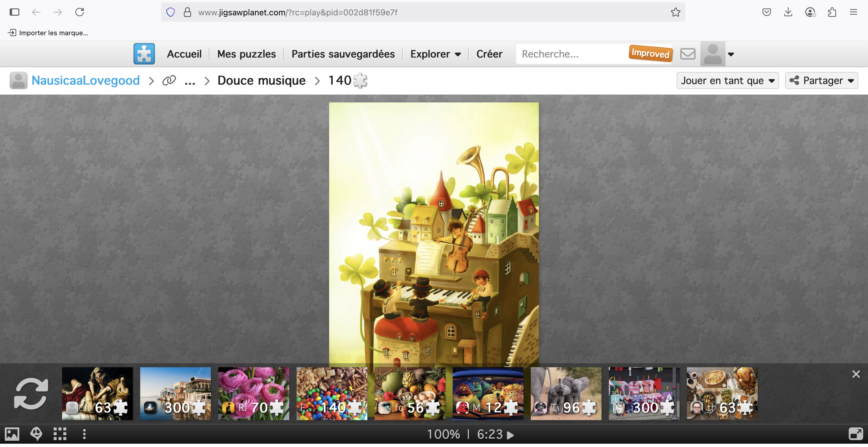Toggle the ghost image icon
Image resolution: width=868 pixels, height=447 pixels.
pyautogui.click(x=36, y=434)
